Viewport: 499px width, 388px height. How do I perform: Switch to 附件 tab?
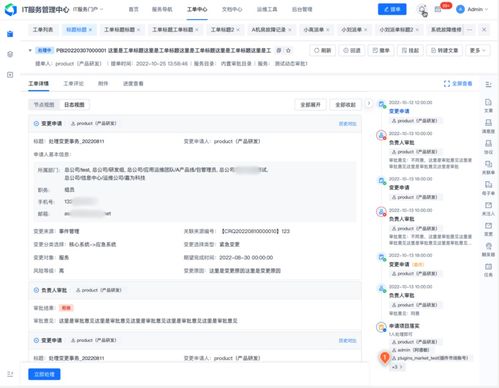pyautogui.click(x=103, y=83)
